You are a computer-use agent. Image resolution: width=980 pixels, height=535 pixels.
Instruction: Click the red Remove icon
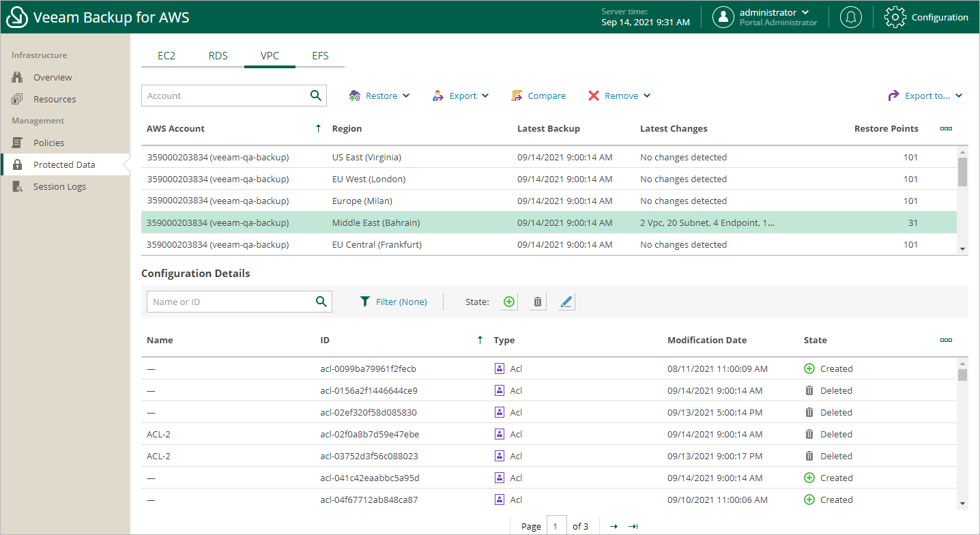(x=593, y=96)
